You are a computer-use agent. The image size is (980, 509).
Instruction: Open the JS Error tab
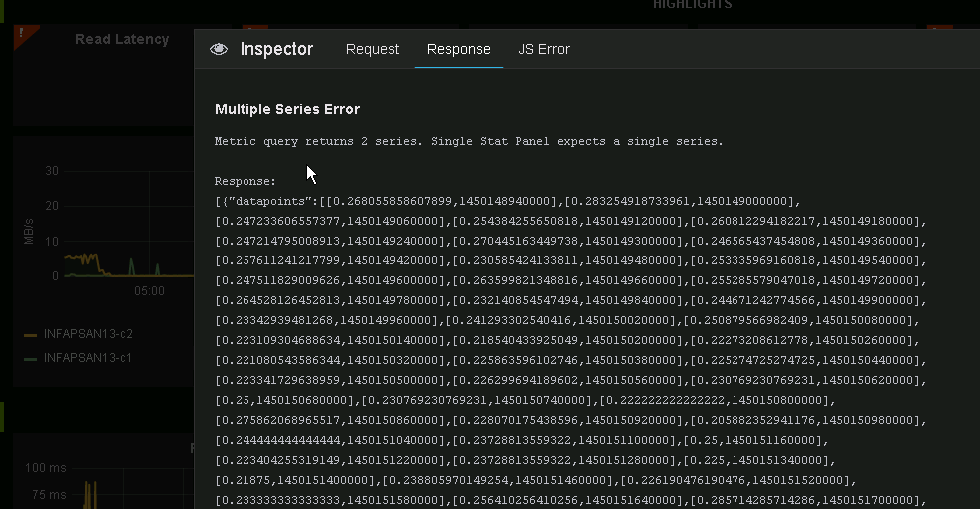pyautogui.click(x=544, y=49)
